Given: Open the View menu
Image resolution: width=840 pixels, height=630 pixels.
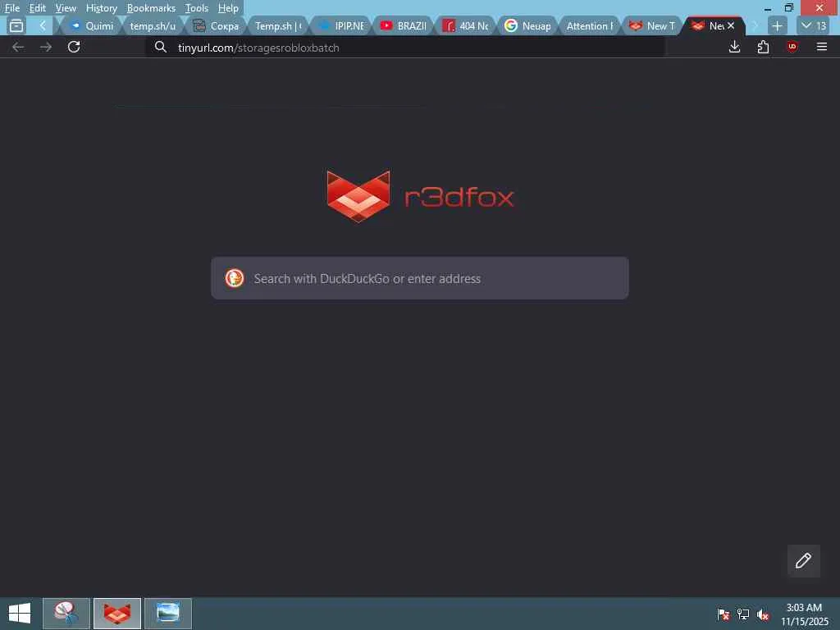Looking at the screenshot, I should coord(66,8).
